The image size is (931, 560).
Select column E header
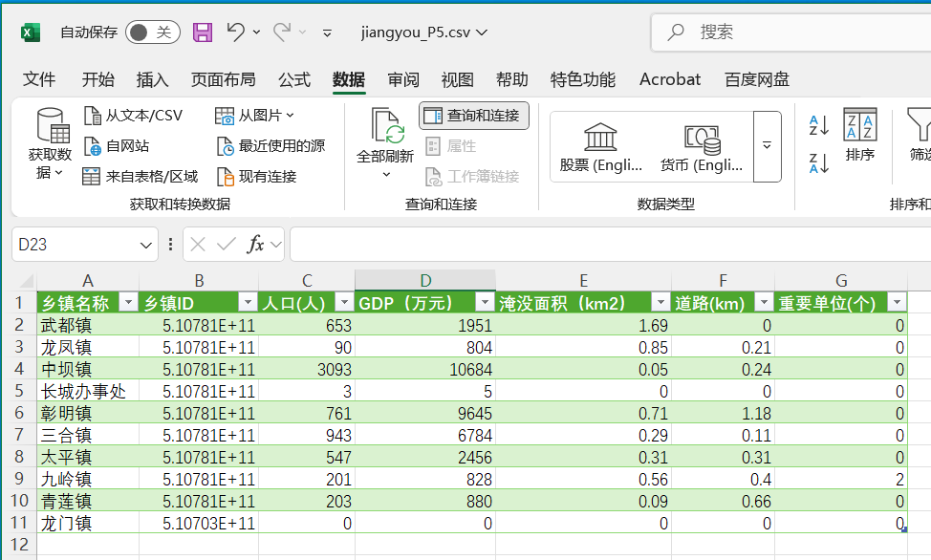(584, 280)
